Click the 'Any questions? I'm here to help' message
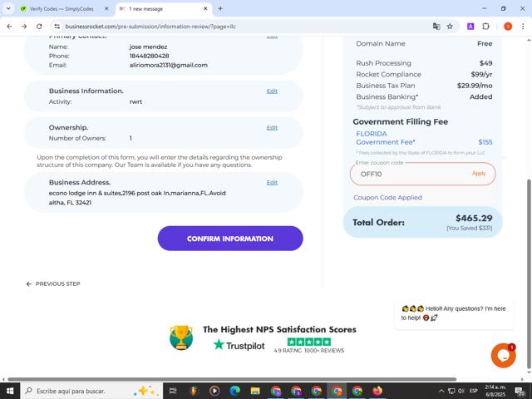The image size is (532, 399). [454, 313]
